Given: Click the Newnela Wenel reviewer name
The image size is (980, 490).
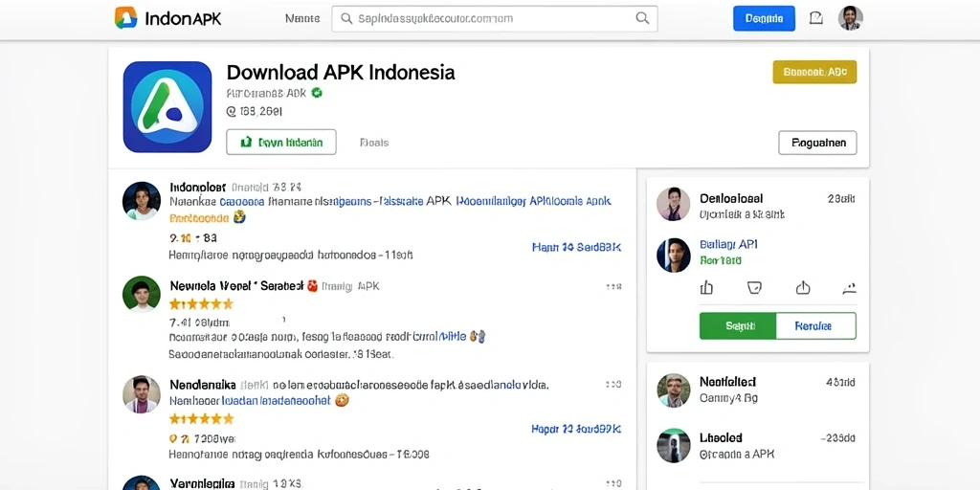Looking at the screenshot, I should pyautogui.click(x=236, y=286).
